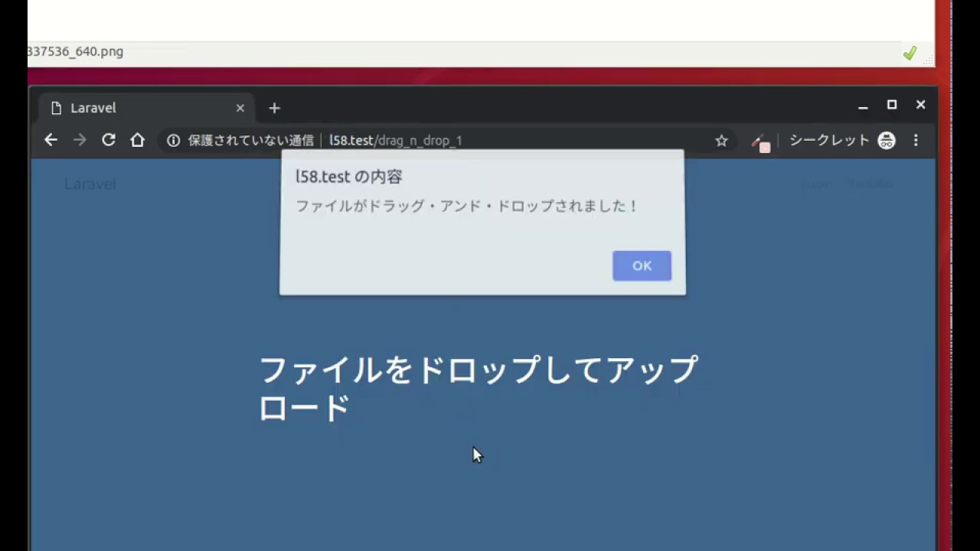Select the 337536_640.png file entry in the background window
This screenshot has height=551, width=980.
click(75, 51)
